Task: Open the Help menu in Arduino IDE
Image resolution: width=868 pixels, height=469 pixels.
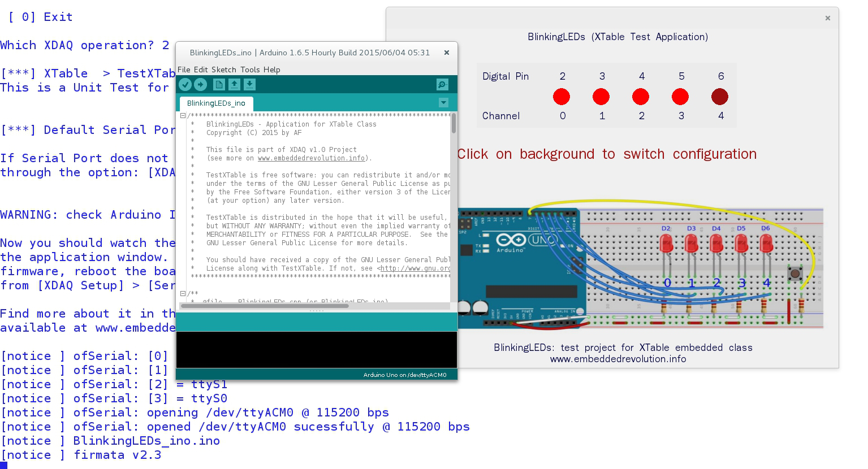Action: click(272, 70)
